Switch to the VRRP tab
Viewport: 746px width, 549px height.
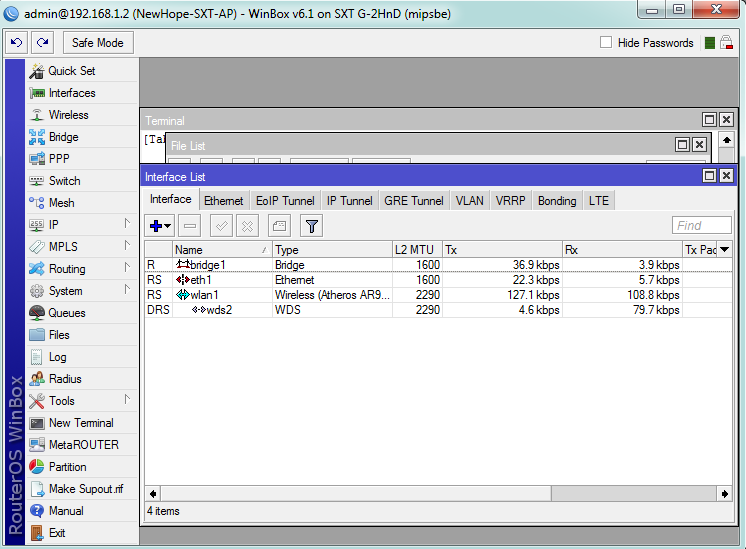[x=510, y=201]
